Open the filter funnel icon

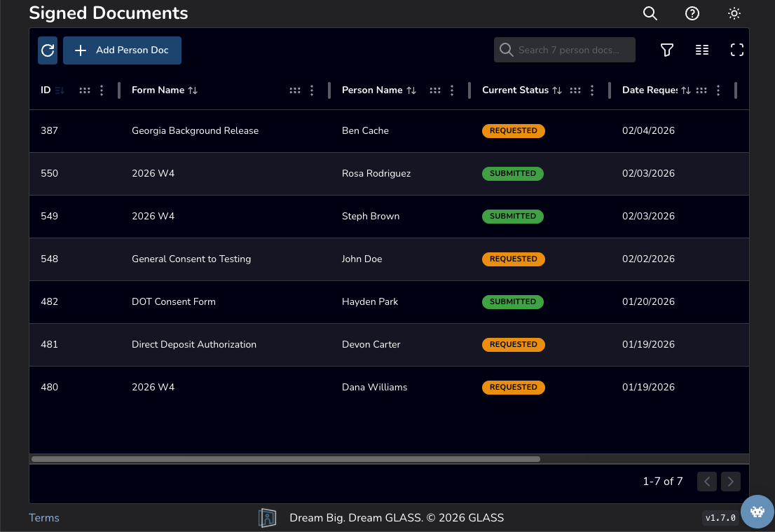[x=666, y=50]
